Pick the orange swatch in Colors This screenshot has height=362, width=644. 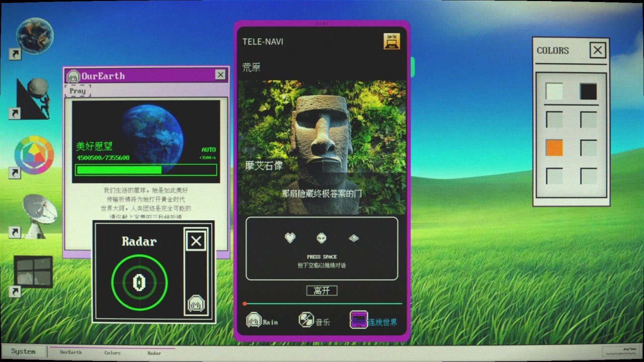(554, 148)
